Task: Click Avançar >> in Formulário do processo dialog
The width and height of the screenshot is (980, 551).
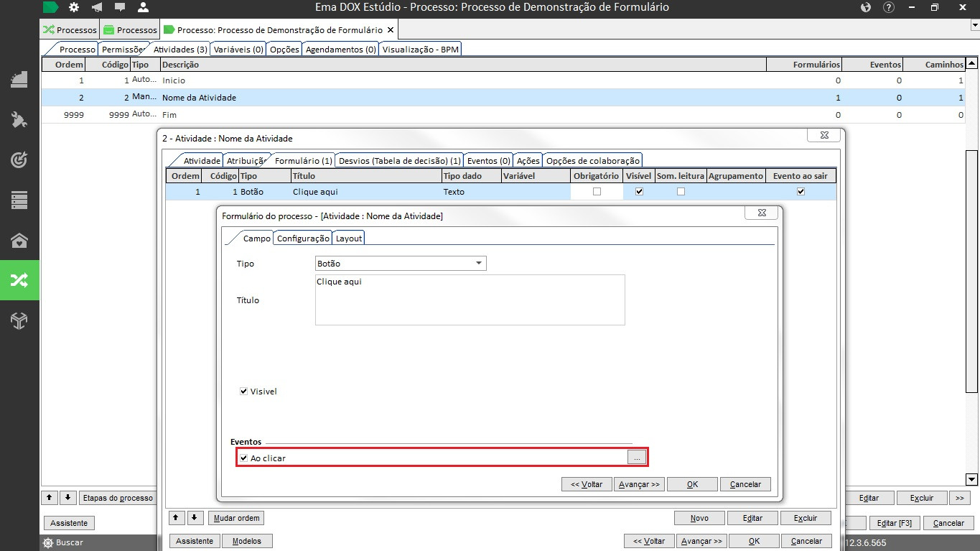Action: [x=639, y=484]
